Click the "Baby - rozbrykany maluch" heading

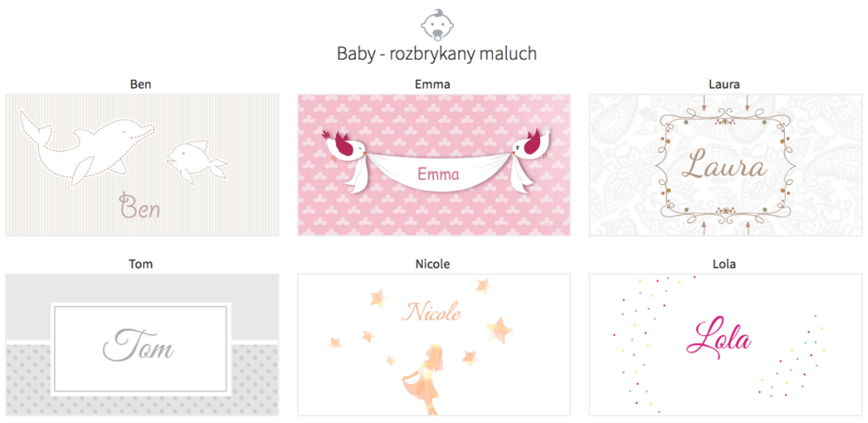pyautogui.click(x=437, y=54)
